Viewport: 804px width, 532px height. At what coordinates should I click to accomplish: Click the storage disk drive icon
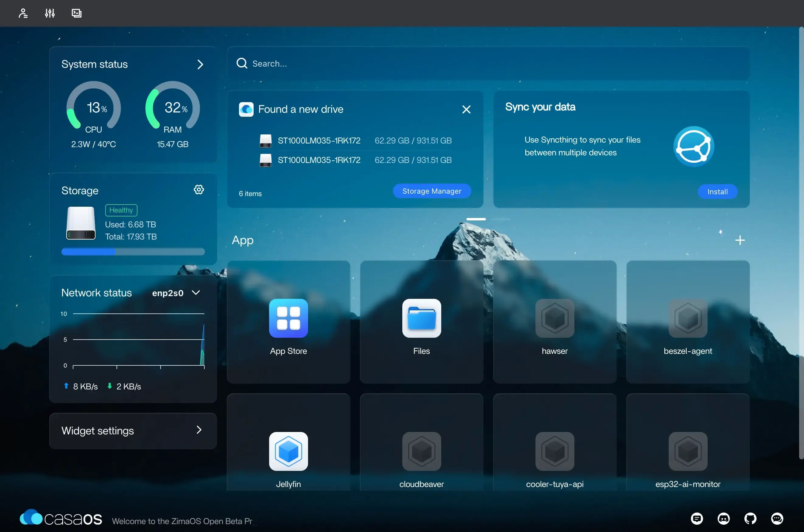(81, 223)
